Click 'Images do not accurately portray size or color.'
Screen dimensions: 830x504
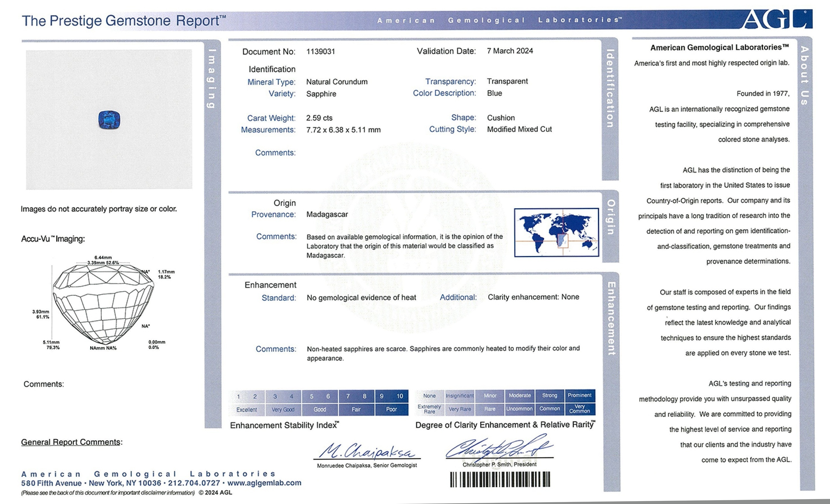coord(99,209)
